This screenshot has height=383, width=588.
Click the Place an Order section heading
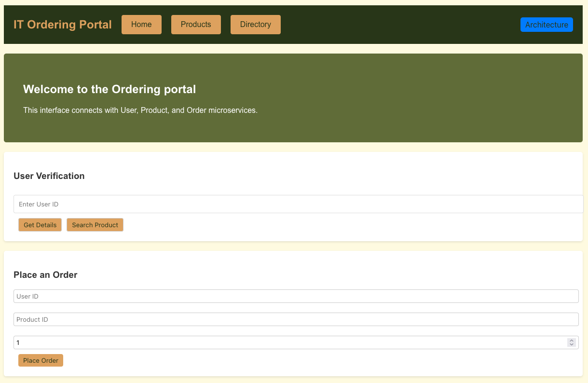[45, 274]
